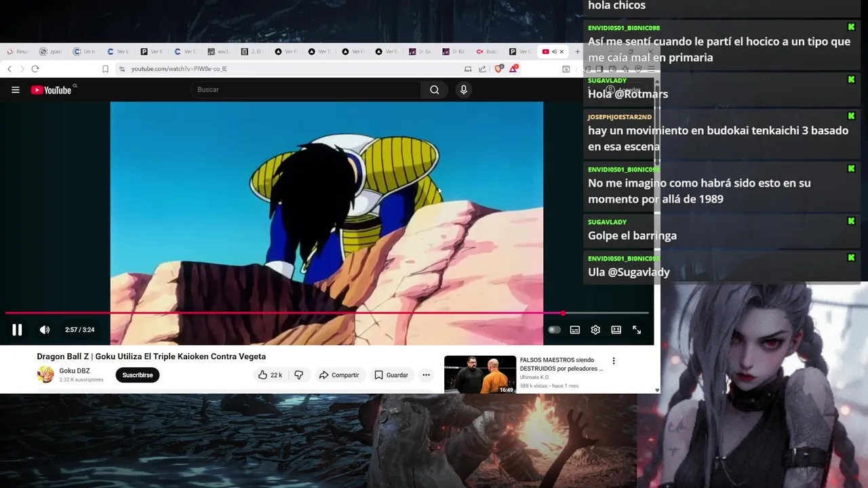868x488 pixels.
Task: Open the player settings gear
Action: coord(595,330)
